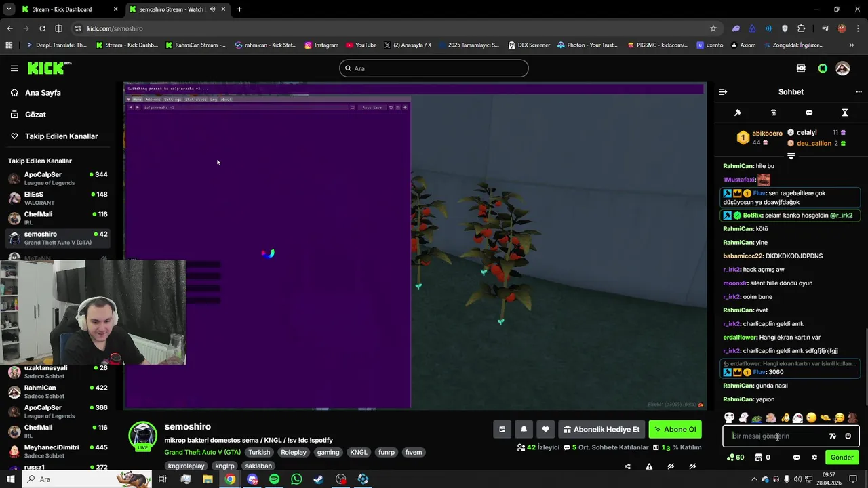Viewport: 868px width, 488px height.
Task: Click semoshiro's channel avatar with LIVE badge
Action: coord(143,436)
